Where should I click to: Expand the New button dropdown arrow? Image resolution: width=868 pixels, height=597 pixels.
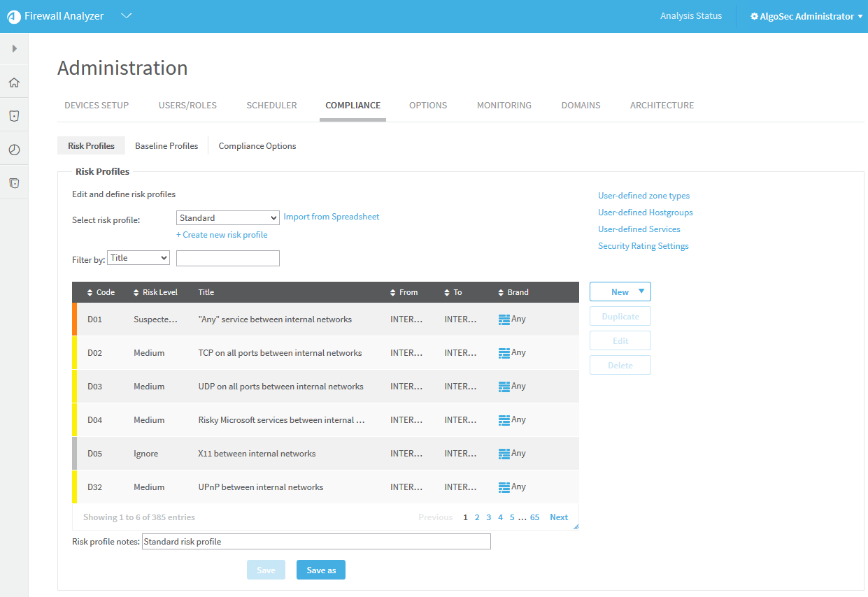click(641, 292)
